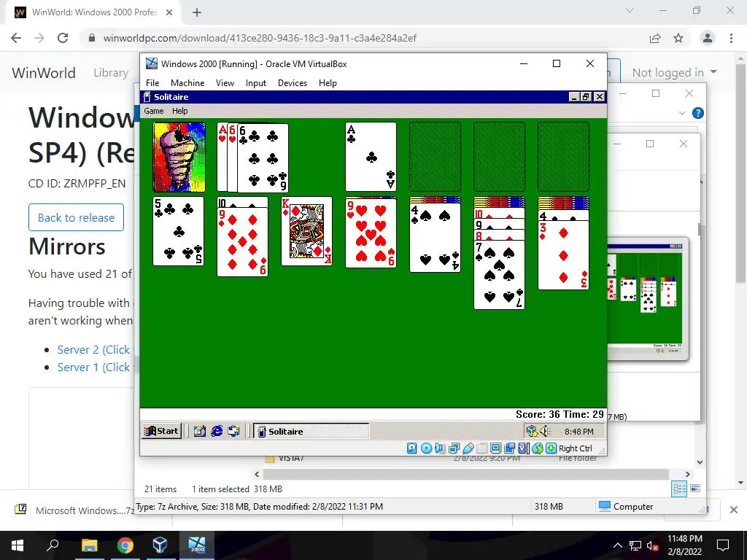Click Guest Additions tray icon in Windows 2000
This screenshot has height=560, width=747.
(532, 432)
